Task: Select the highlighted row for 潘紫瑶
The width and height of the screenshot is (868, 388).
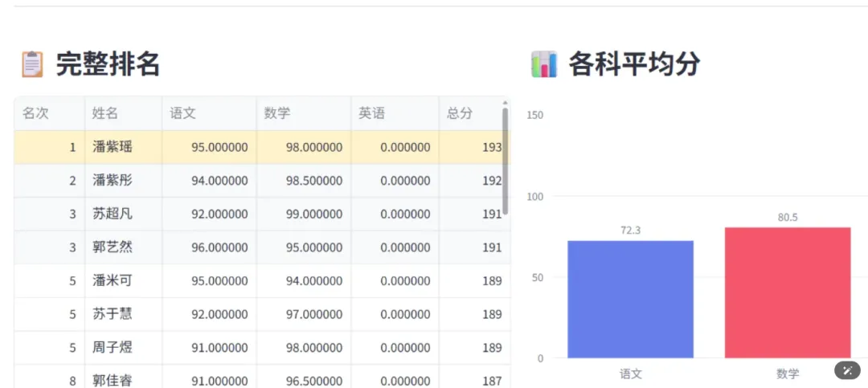Action: 262,147
